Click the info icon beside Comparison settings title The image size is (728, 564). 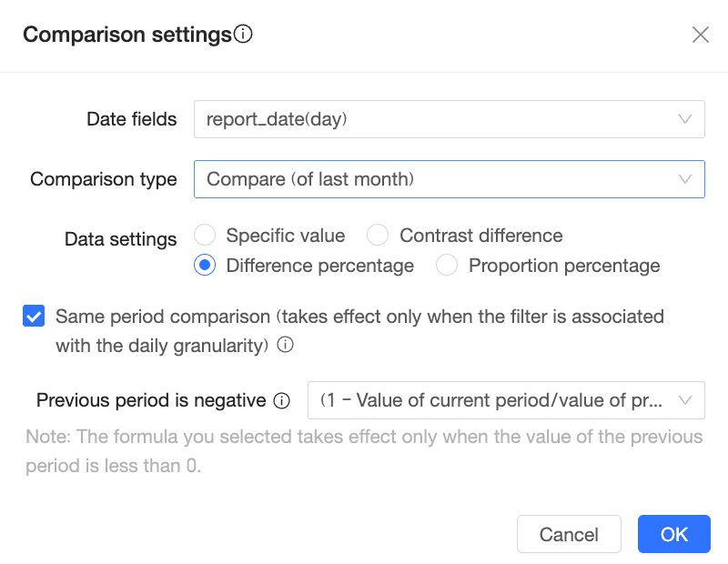click(x=243, y=35)
